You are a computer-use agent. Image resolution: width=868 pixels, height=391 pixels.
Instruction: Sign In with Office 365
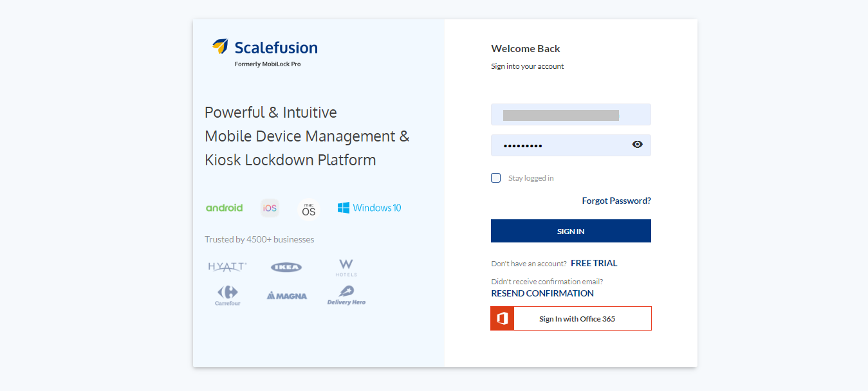tap(571, 318)
